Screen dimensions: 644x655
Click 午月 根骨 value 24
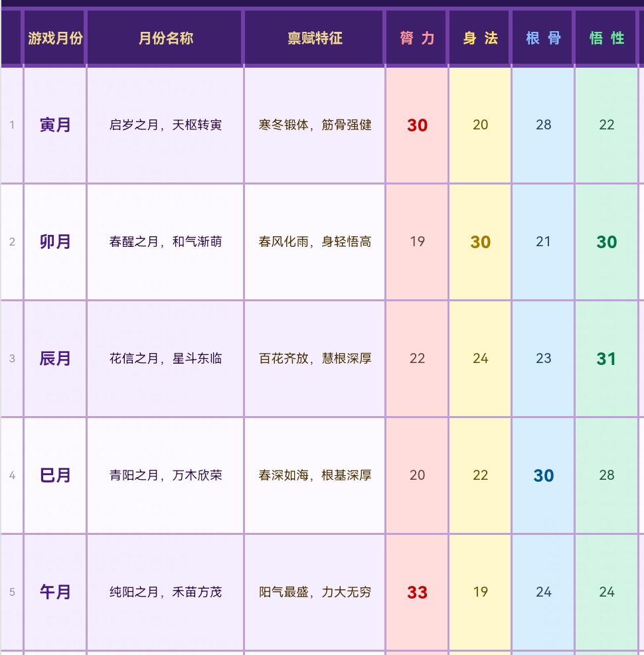pyautogui.click(x=543, y=592)
